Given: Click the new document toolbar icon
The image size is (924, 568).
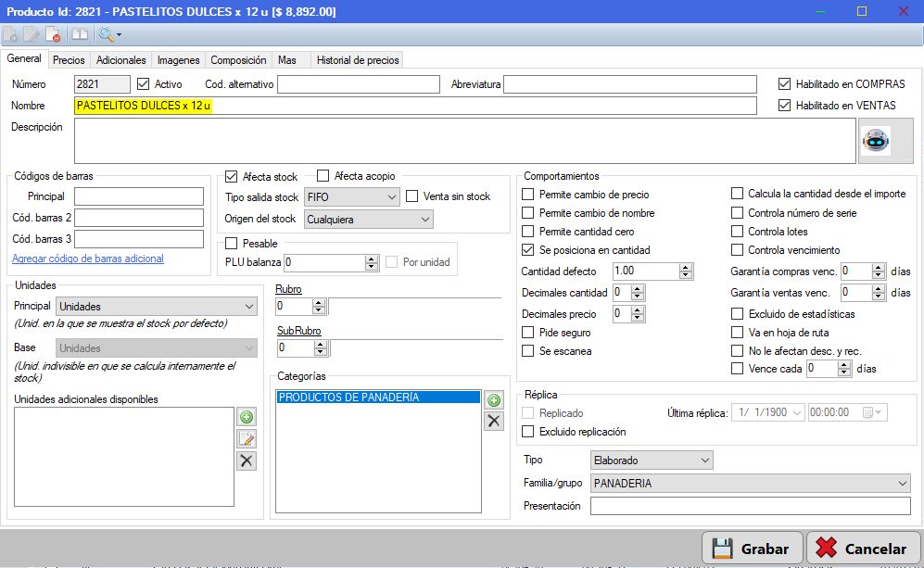Looking at the screenshot, I should point(10,35).
